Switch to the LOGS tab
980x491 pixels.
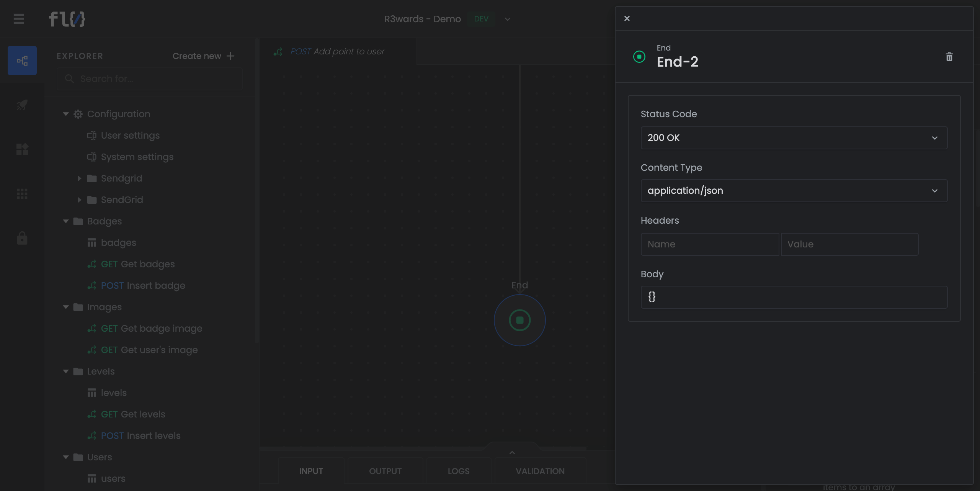(x=459, y=471)
